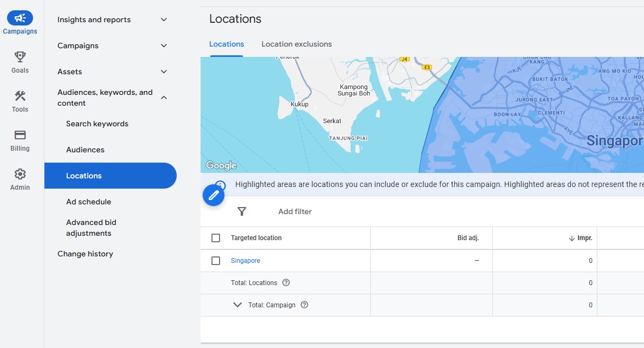Viewport: 644px width, 348px height.
Task: Expand the Total: Campaign row chevron
Action: [x=237, y=305]
